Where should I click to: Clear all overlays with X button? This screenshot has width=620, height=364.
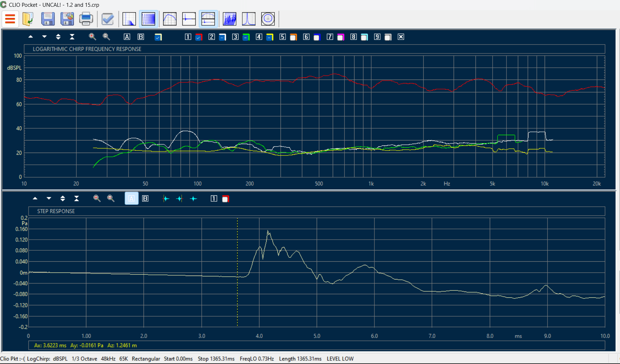401,37
